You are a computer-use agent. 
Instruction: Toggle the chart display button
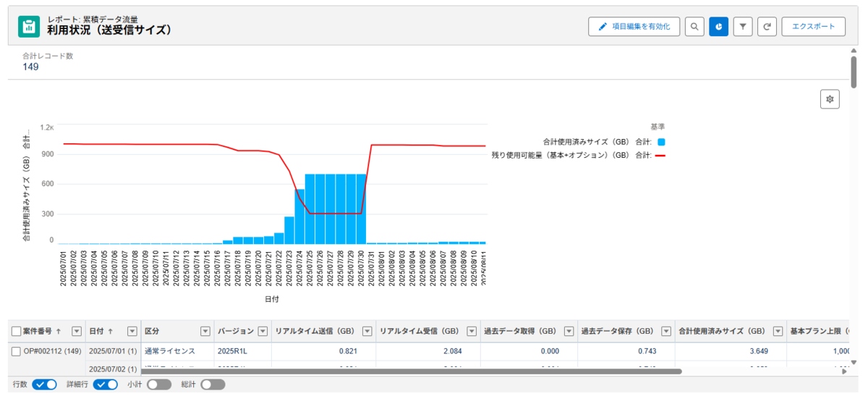click(x=719, y=27)
